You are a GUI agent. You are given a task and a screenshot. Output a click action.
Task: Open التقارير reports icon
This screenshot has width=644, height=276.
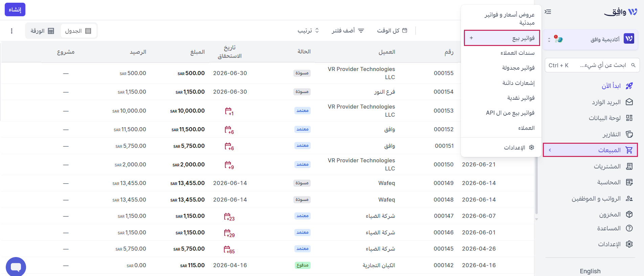(x=629, y=134)
